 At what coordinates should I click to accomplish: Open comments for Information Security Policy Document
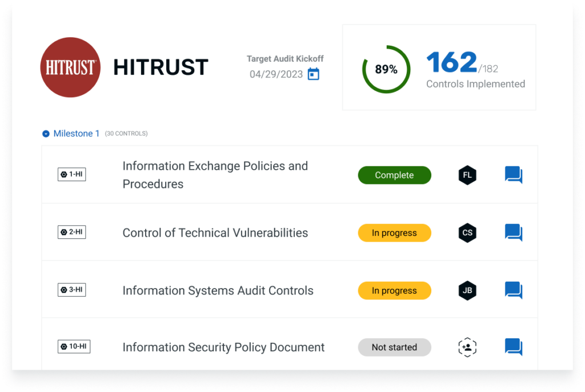513,347
